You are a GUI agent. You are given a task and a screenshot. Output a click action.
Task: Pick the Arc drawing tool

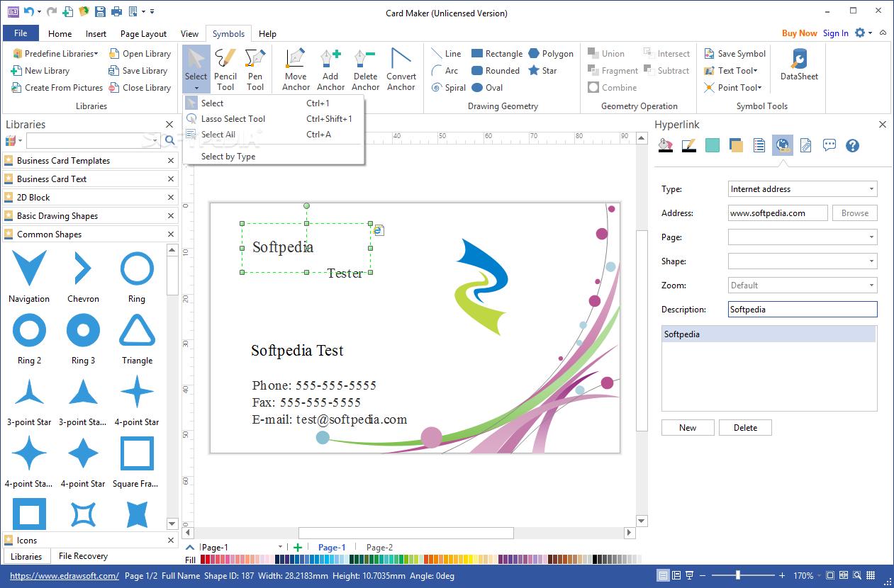[x=445, y=71]
